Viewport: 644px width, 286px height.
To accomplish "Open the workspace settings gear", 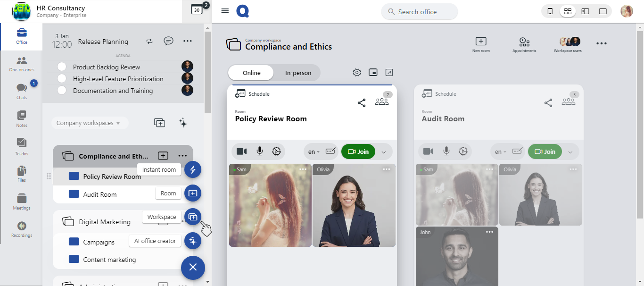I will pyautogui.click(x=357, y=73).
